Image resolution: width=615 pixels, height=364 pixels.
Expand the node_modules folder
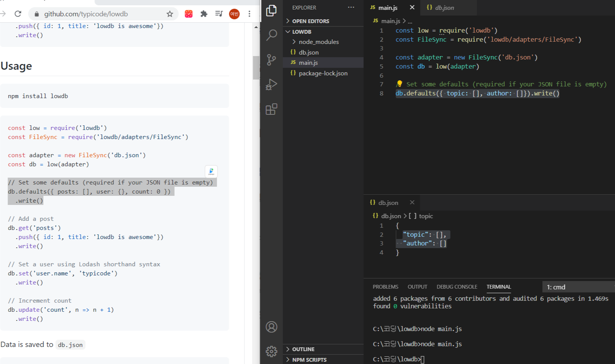(x=323, y=42)
